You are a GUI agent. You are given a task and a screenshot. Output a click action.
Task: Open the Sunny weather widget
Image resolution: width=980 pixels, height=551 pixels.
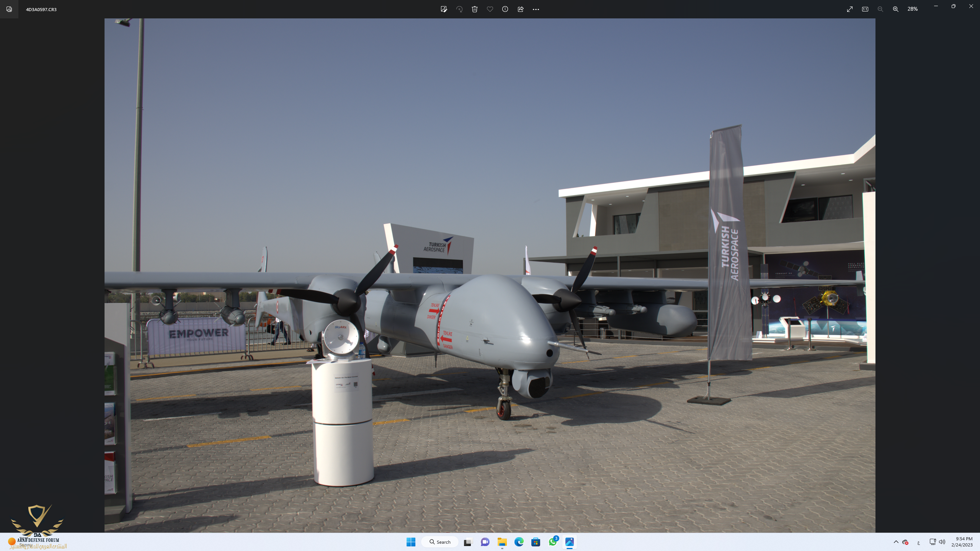click(x=21, y=542)
